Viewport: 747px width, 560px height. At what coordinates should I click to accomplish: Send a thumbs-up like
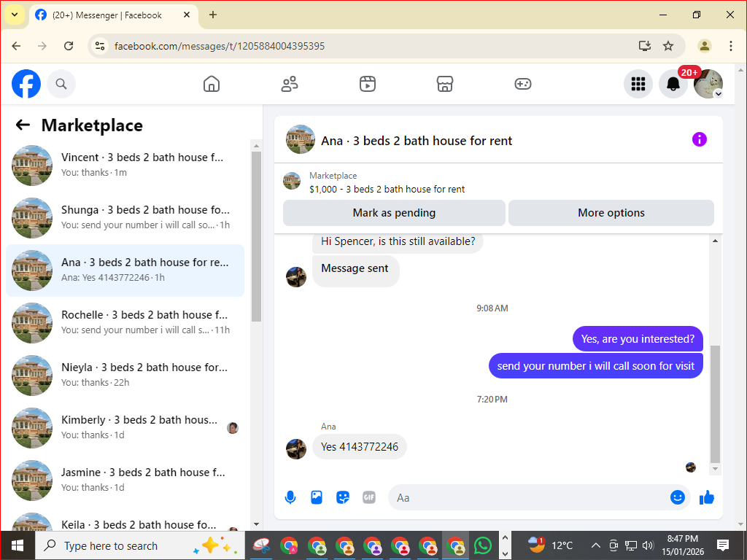(x=707, y=497)
